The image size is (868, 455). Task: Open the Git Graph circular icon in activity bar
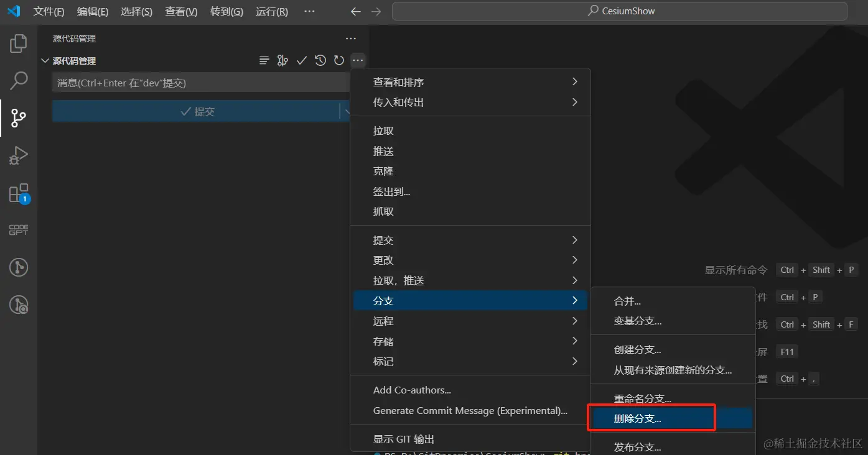(x=19, y=267)
